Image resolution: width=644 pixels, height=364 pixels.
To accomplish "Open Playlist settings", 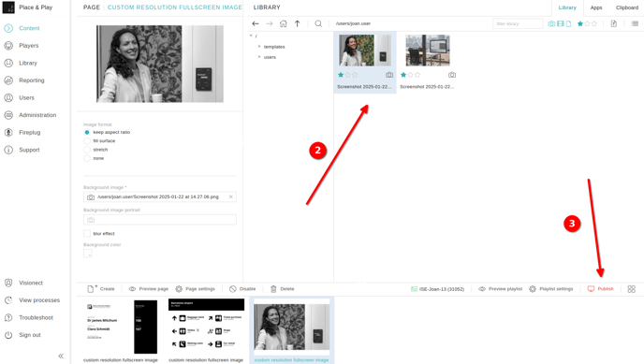I will point(551,289).
